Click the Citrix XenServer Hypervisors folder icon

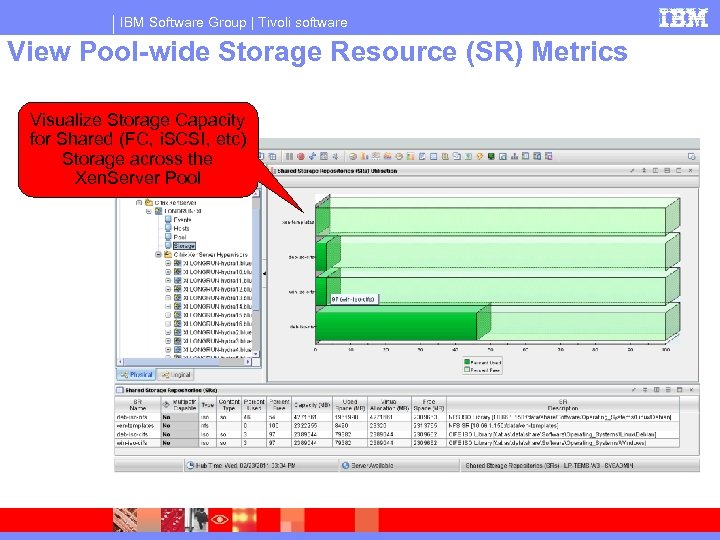click(x=168, y=254)
